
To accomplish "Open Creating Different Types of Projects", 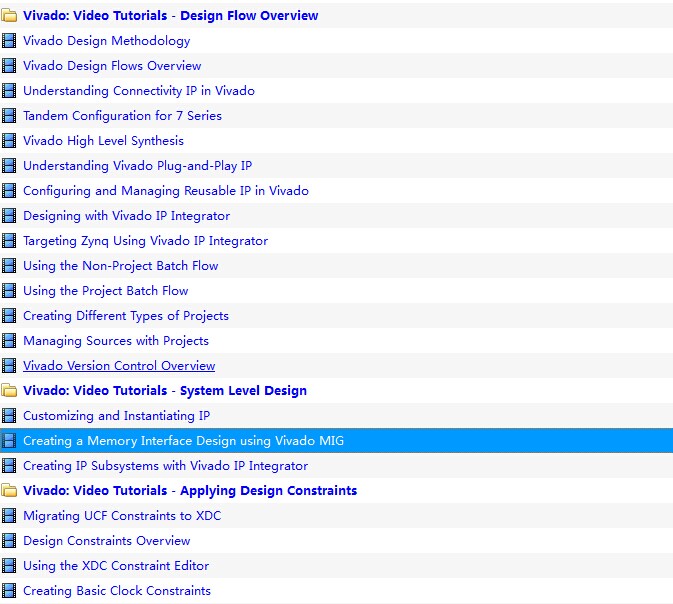I will tap(126, 316).
